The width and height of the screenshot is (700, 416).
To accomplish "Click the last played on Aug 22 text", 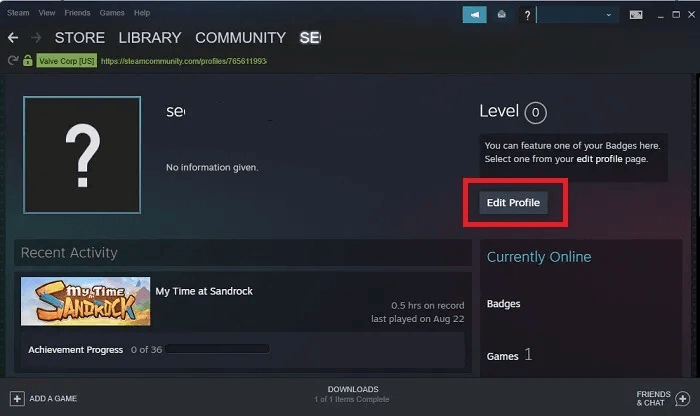I will pyautogui.click(x=418, y=319).
